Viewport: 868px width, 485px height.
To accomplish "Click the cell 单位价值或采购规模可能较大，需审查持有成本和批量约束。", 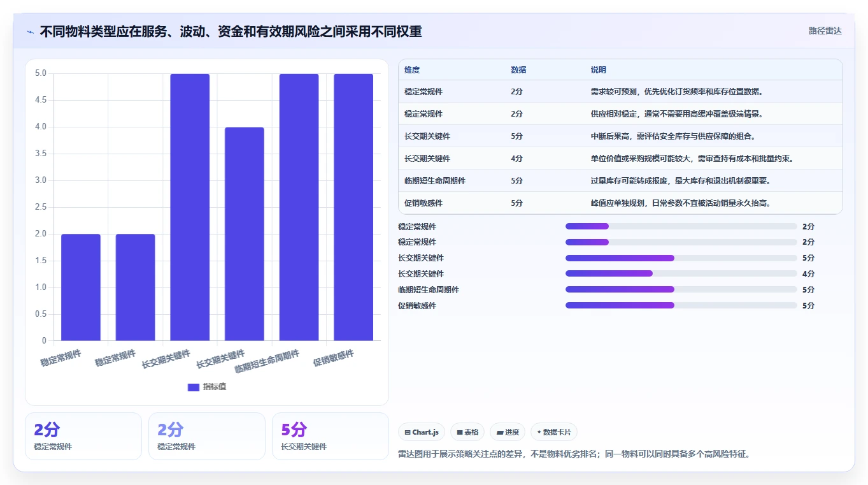I will [692, 159].
